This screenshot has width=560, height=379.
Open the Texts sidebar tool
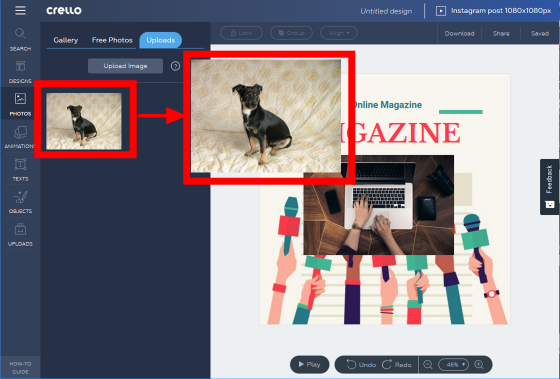click(20, 170)
